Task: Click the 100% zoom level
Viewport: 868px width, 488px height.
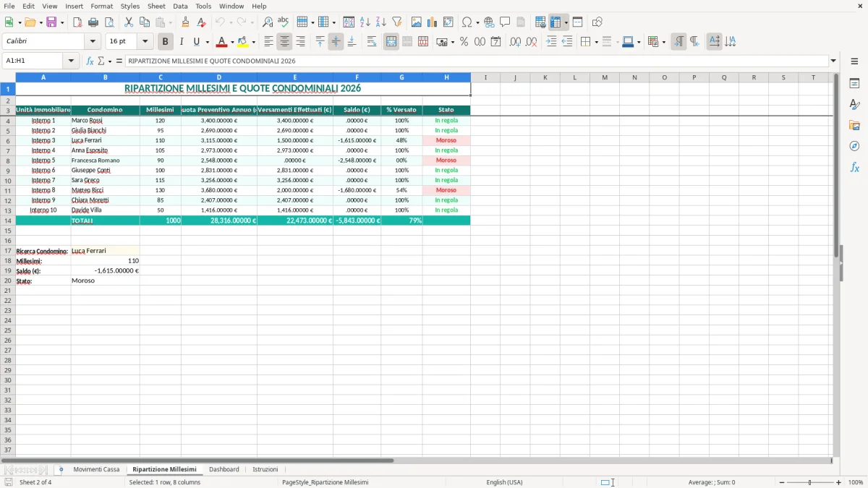Action: 856,482
